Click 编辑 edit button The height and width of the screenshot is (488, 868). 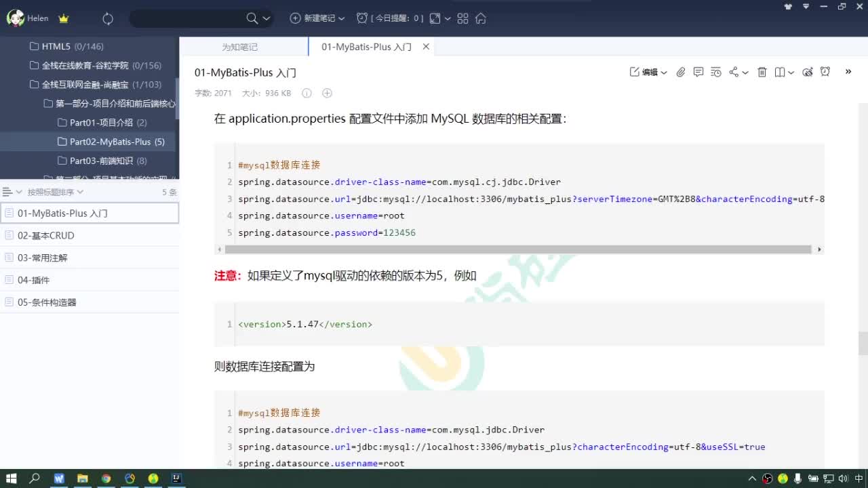644,72
